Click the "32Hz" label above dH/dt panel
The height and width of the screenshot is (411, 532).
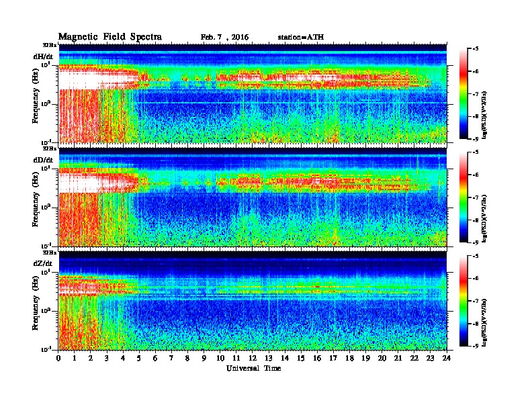49,45
